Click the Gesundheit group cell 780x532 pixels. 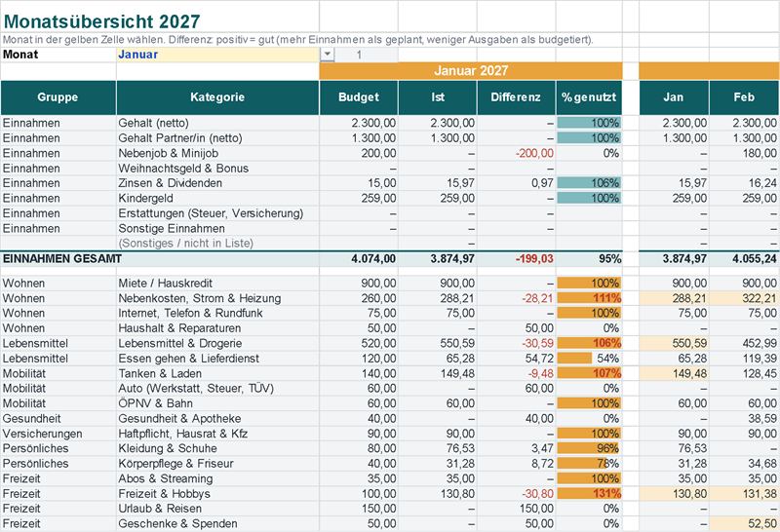pyautogui.click(x=58, y=419)
